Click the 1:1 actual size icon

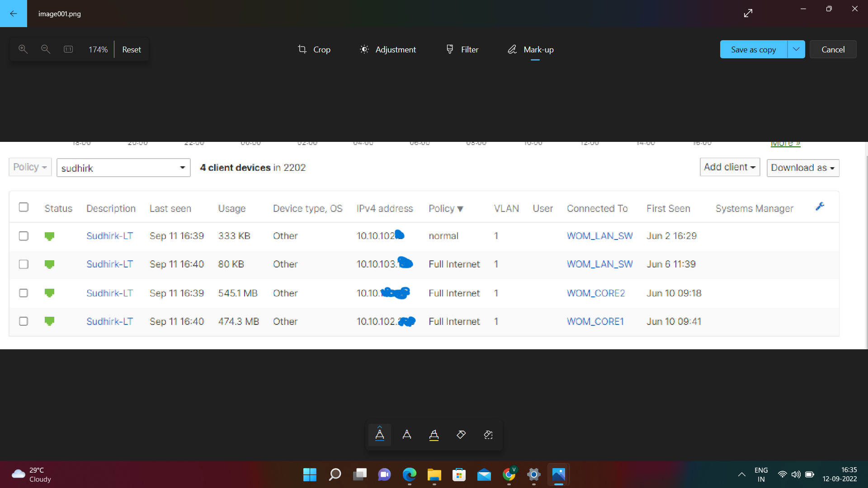(x=68, y=49)
